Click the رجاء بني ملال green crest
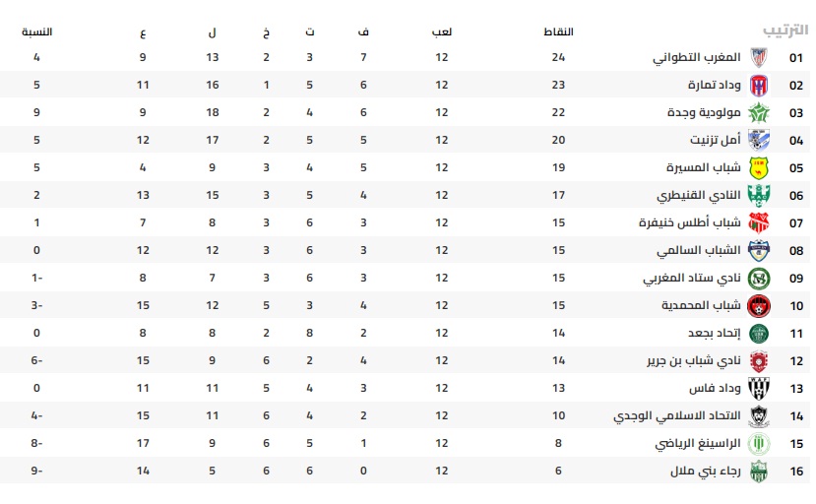The width and height of the screenshot is (816, 504). (758, 472)
